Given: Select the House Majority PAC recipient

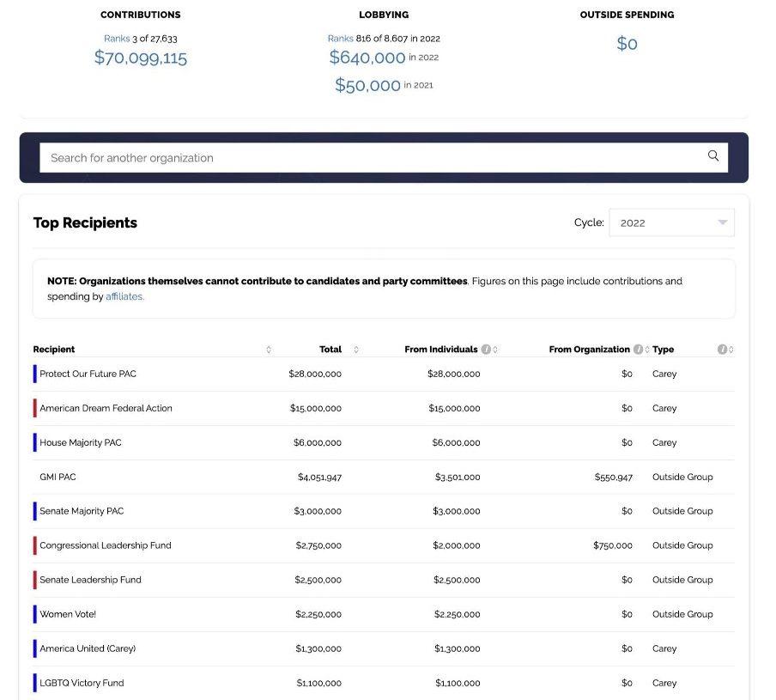Looking at the screenshot, I should coord(80,442).
